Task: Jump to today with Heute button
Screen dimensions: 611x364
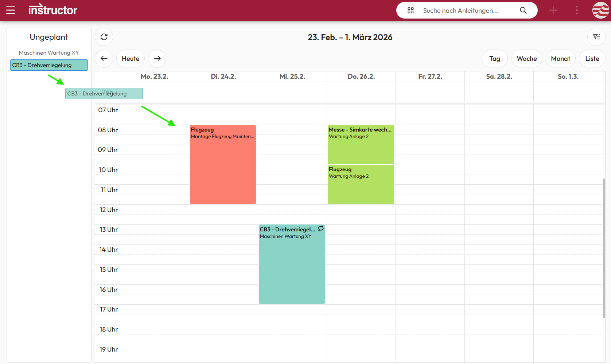Action: [x=131, y=58]
